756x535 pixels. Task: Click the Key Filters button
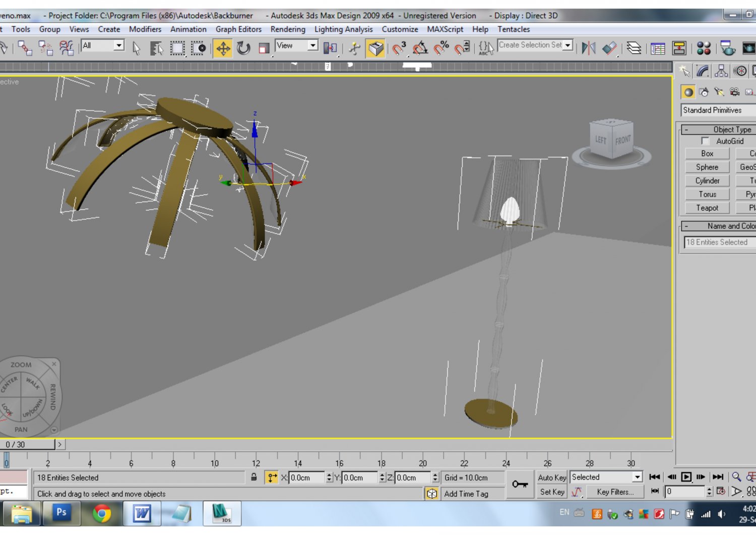click(x=615, y=492)
